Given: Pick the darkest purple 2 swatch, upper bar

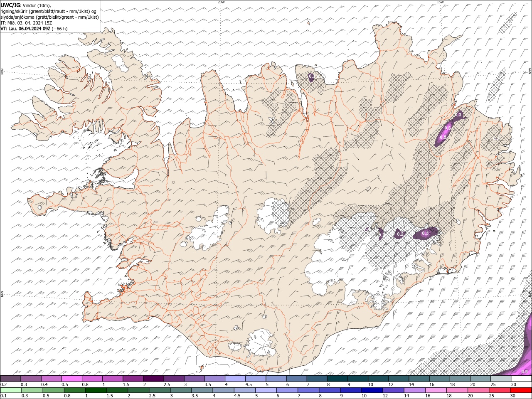Looking at the screenshot, I should coord(153,379).
